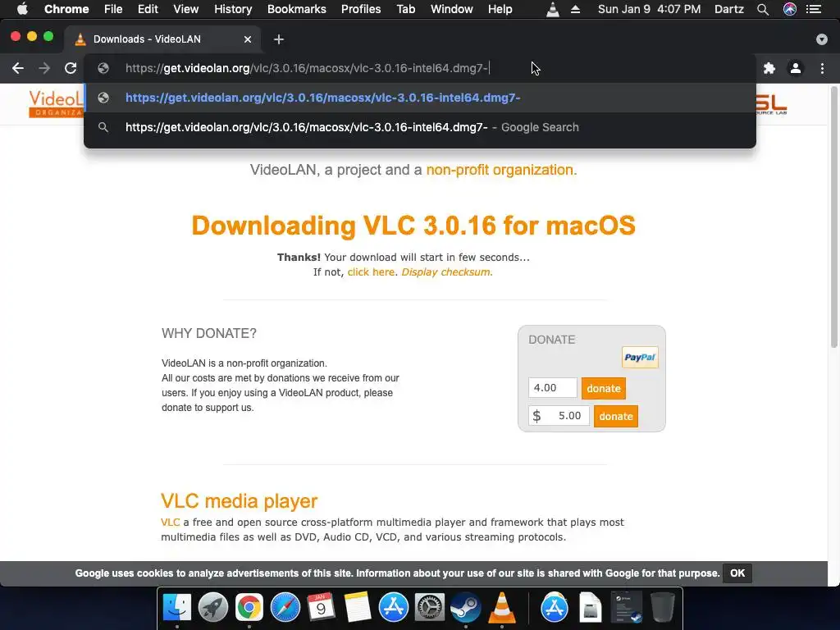Accept cookies with the OK button
Image resolution: width=840 pixels, height=630 pixels.
tap(737, 573)
